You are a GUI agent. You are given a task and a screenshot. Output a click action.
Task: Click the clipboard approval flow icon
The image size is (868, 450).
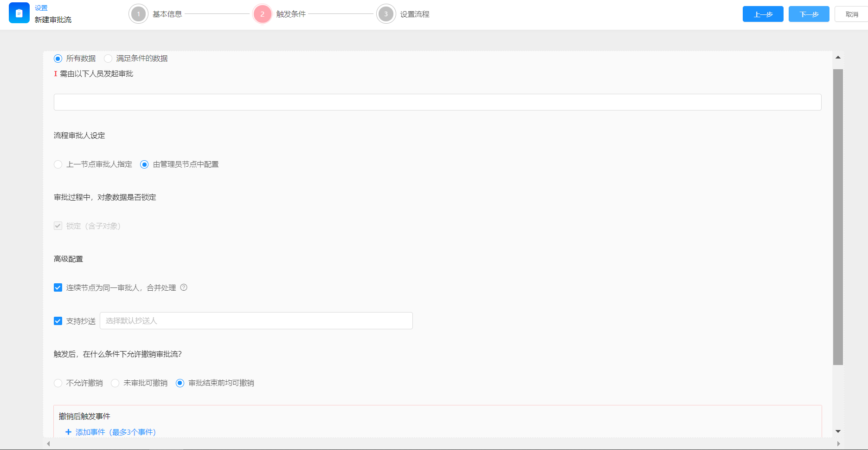click(19, 13)
